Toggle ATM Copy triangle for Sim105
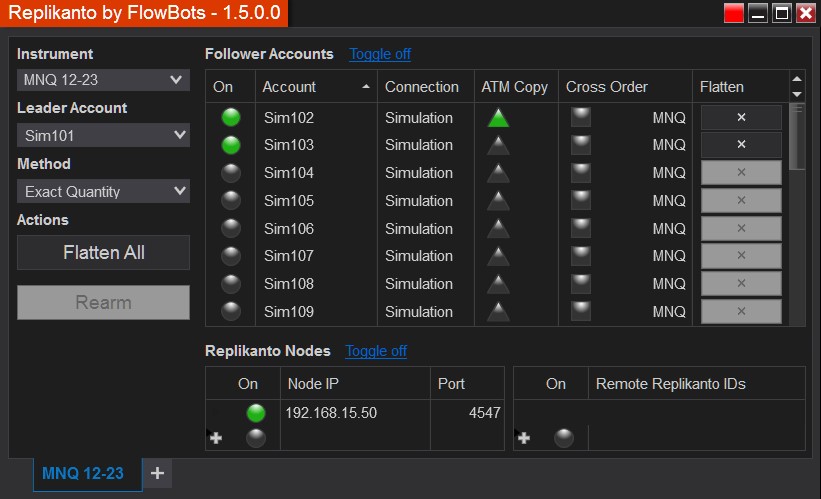 [x=498, y=201]
